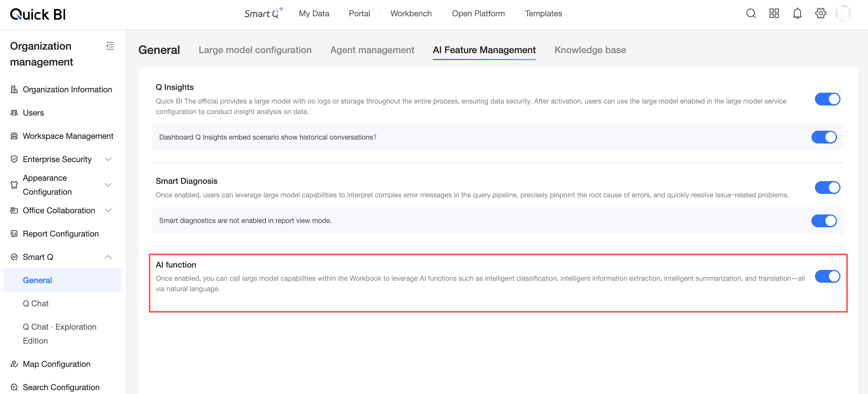The height and width of the screenshot is (394, 868).
Task: Collapse sidebar with the menu fold icon
Action: tap(110, 46)
